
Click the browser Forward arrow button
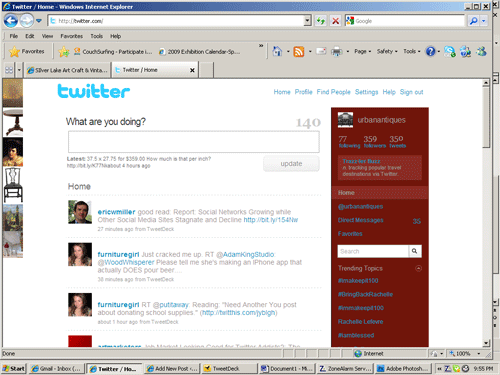tap(27, 21)
